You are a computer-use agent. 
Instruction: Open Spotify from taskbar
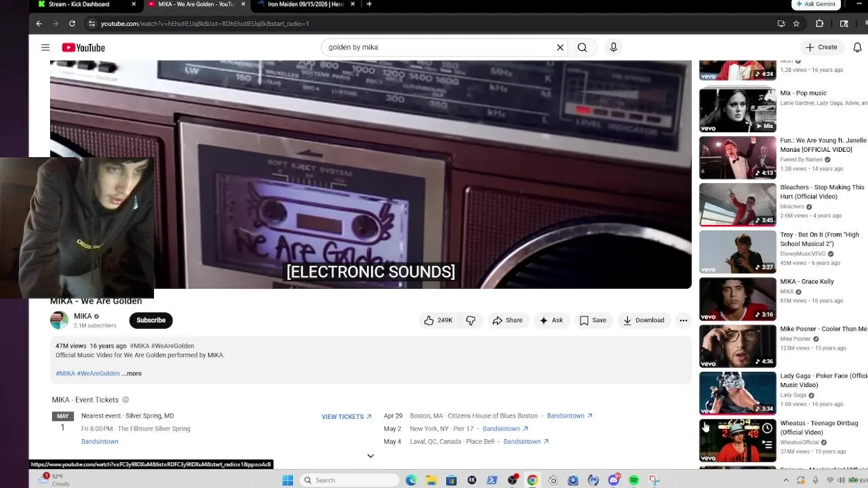[633, 480]
